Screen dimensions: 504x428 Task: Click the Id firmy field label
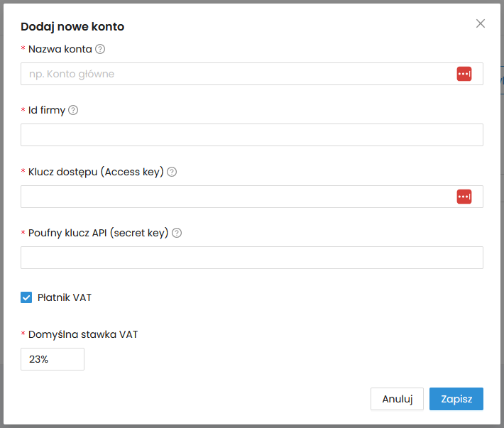click(47, 111)
